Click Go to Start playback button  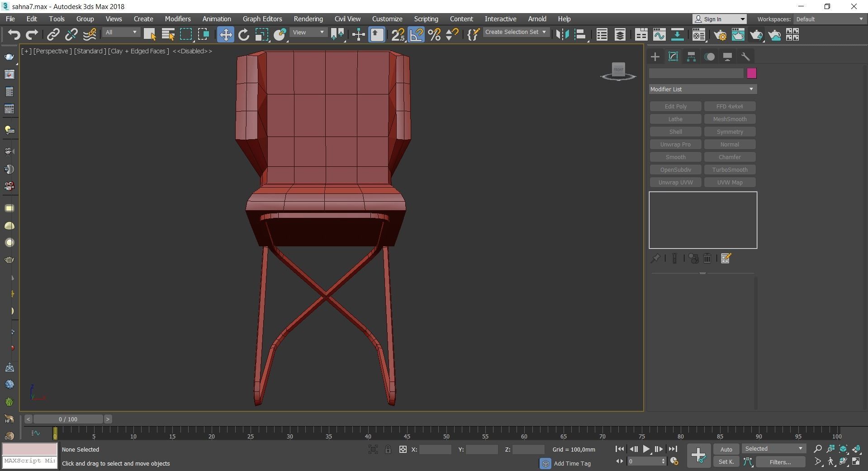620,449
